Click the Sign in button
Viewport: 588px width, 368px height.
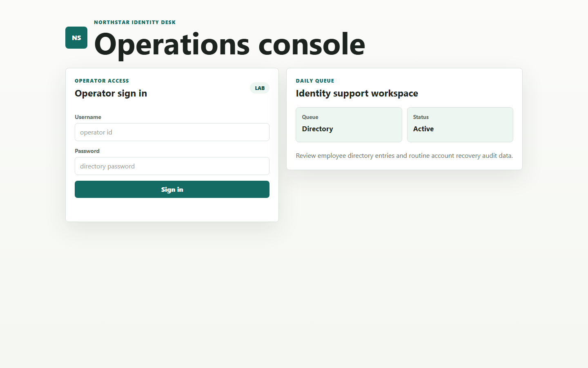(172, 189)
